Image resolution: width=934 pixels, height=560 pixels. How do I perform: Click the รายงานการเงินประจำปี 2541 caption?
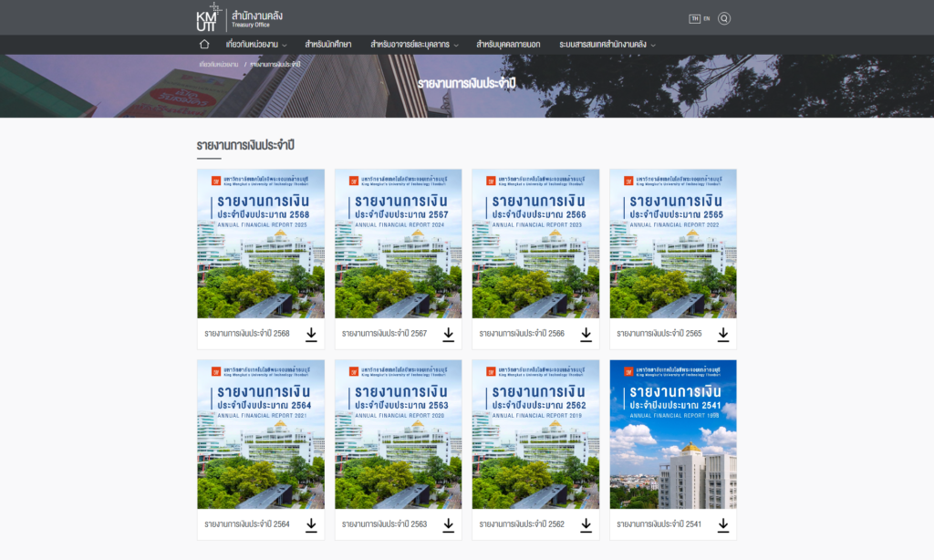pyautogui.click(x=659, y=524)
